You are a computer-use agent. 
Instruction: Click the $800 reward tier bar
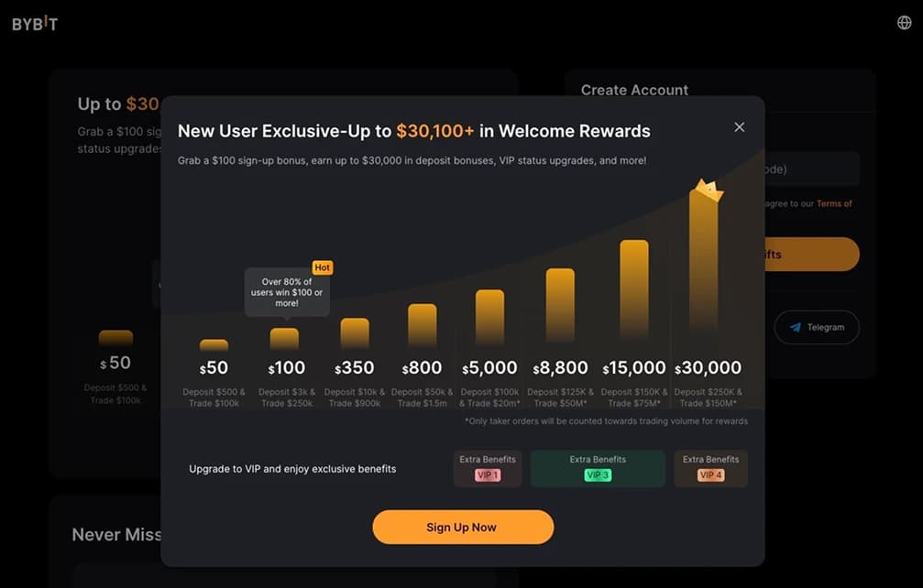pos(422,326)
